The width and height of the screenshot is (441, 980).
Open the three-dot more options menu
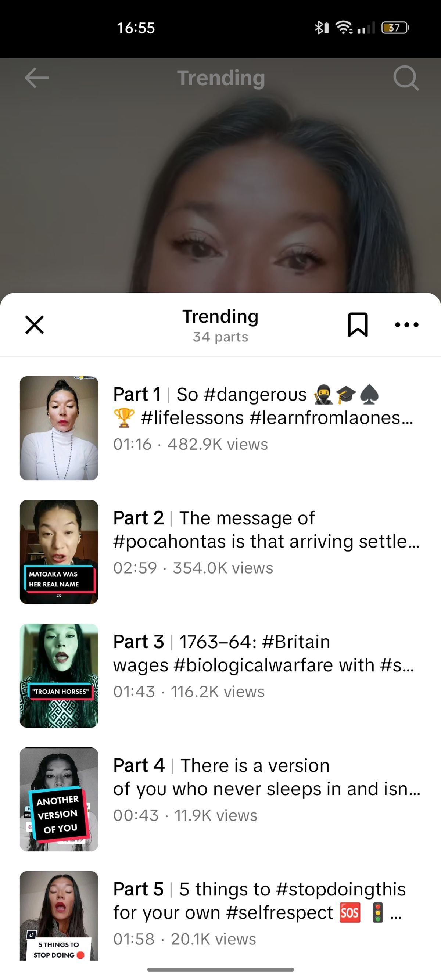407,324
